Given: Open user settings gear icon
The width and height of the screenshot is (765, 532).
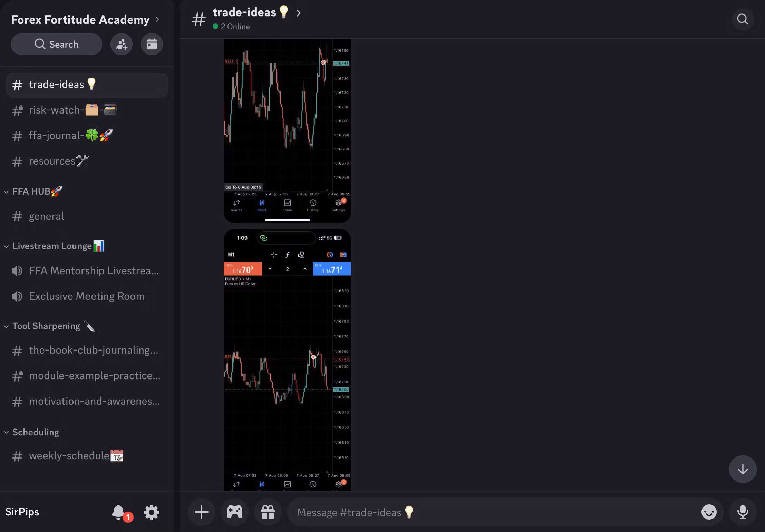Looking at the screenshot, I should tap(152, 512).
